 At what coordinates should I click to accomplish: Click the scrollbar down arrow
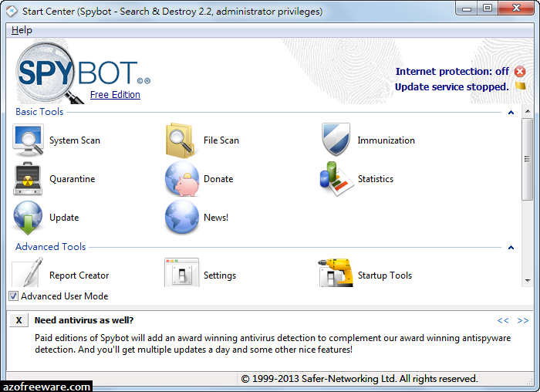tap(527, 281)
